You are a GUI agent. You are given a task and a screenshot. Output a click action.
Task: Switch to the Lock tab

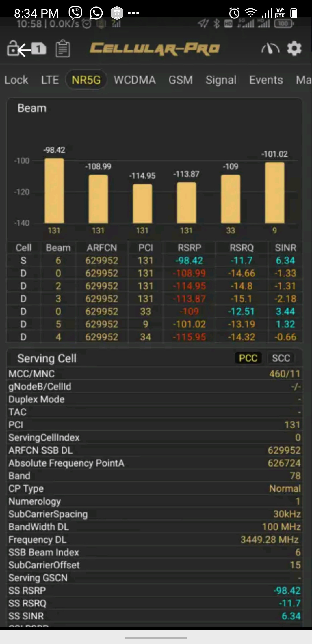[x=16, y=80]
